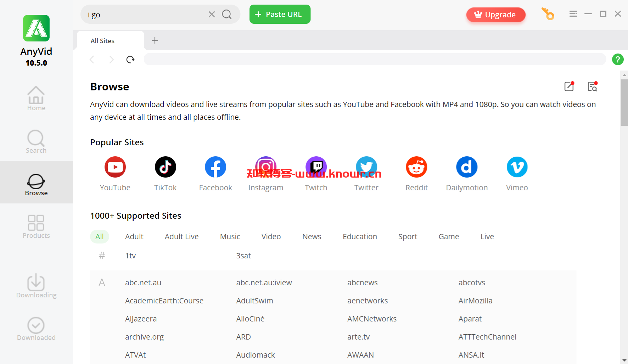This screenshot has height=364, width=628.
Task: Add a new tab with plus icon
Action: tap(155, 40)
